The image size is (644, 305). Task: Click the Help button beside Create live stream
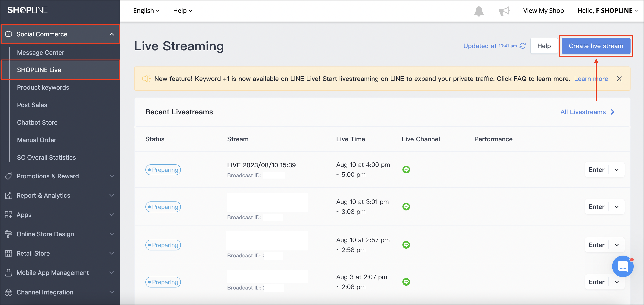[544, 46]
